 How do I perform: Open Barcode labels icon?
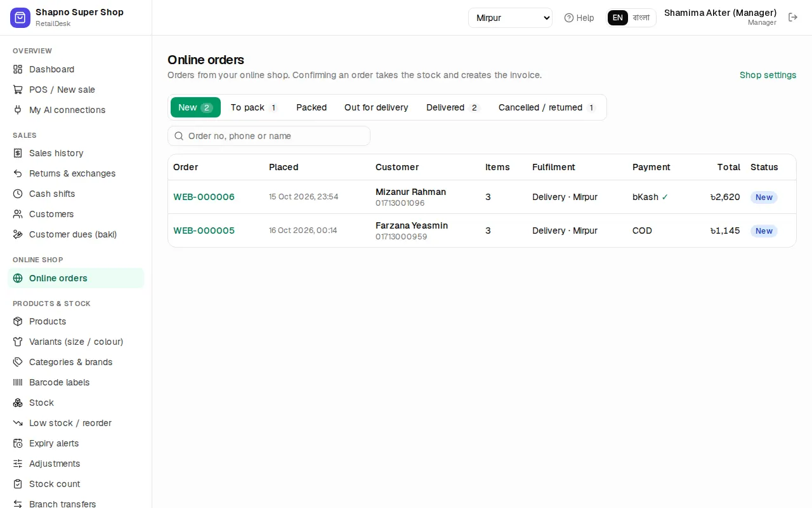point(18,382)
